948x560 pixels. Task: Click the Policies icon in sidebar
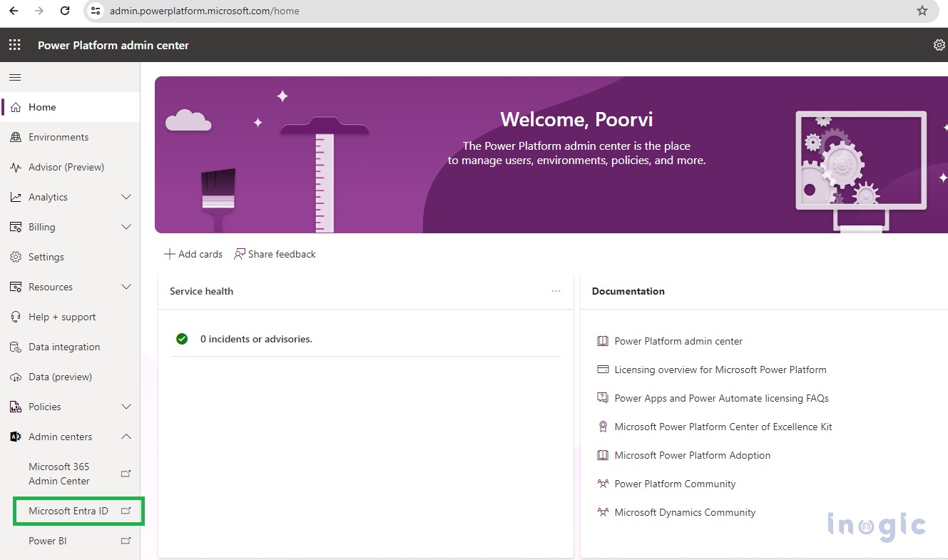[x=16, y=407]
